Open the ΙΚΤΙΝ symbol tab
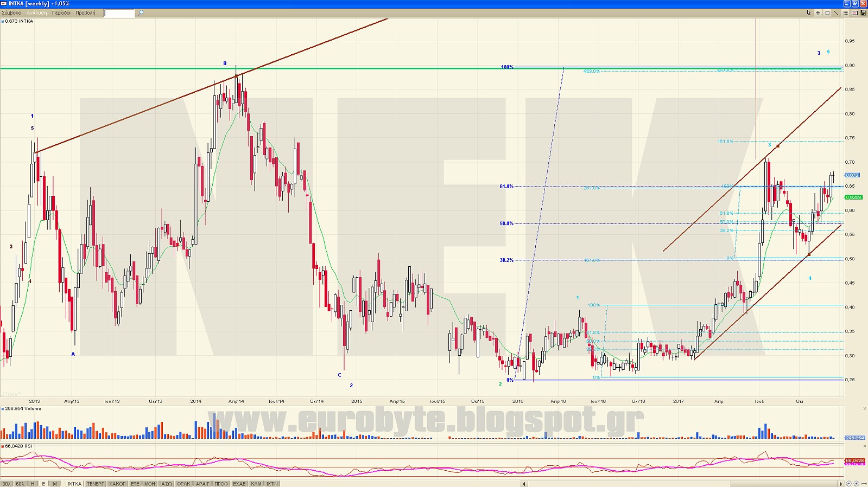This screenshot has width=868, height=487. (x=273, y=484)
